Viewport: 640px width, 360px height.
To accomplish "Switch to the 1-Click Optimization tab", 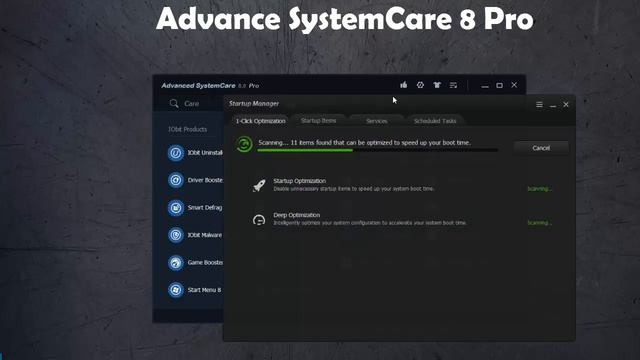I will click(260, 121).
